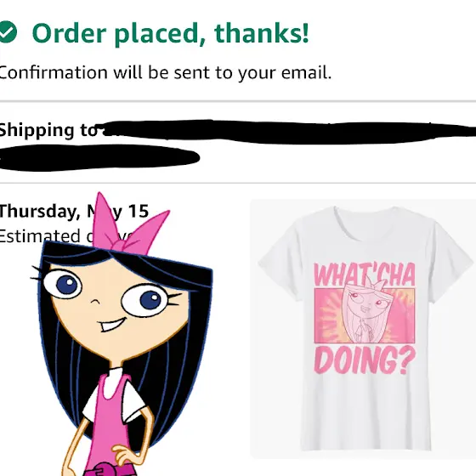Click the purple belt buckle on the dress
Viewport: 476px width, 476px height.
tap(105, 469)
